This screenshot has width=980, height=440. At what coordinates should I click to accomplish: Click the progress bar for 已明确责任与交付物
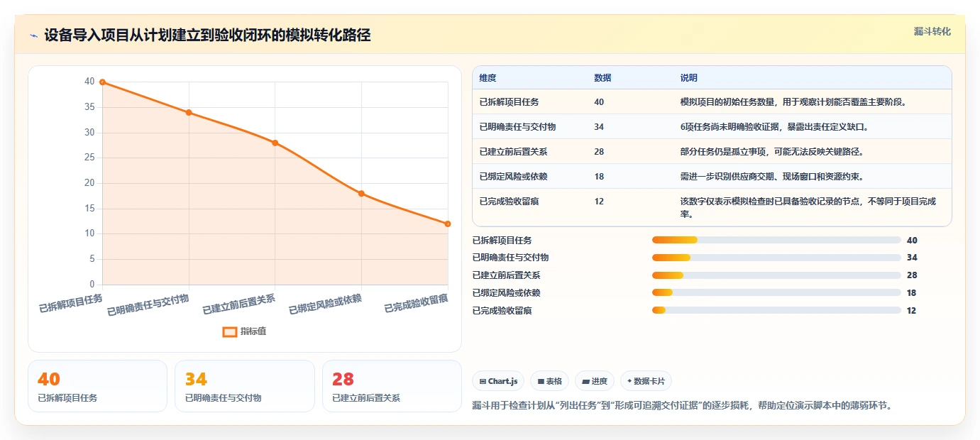point(776,258)
